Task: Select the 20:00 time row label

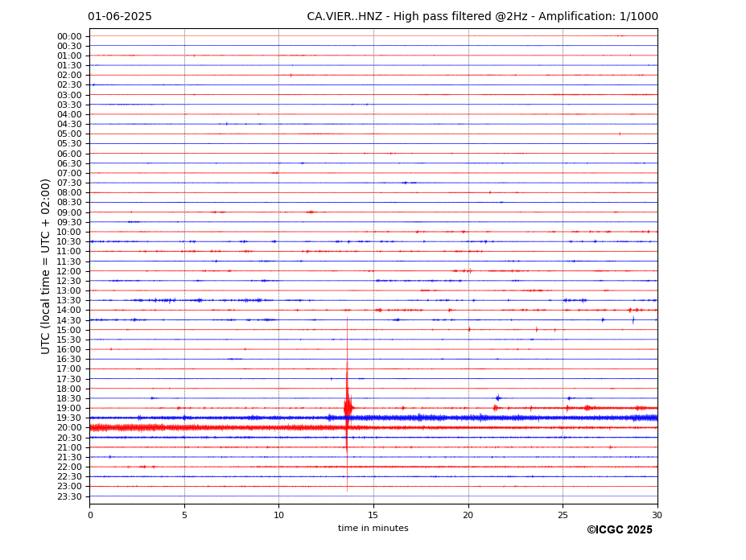Action: tap(69, 428)
